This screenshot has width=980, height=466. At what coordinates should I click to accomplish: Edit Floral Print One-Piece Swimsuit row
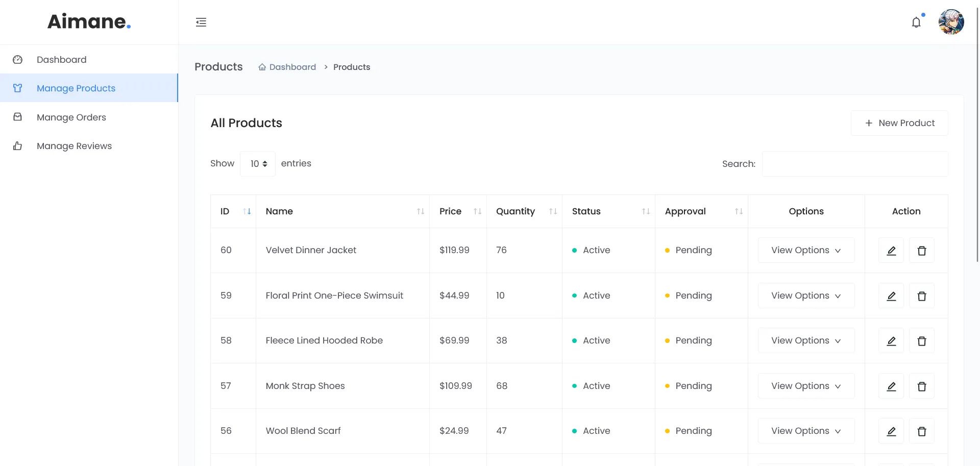pos(891,296)
